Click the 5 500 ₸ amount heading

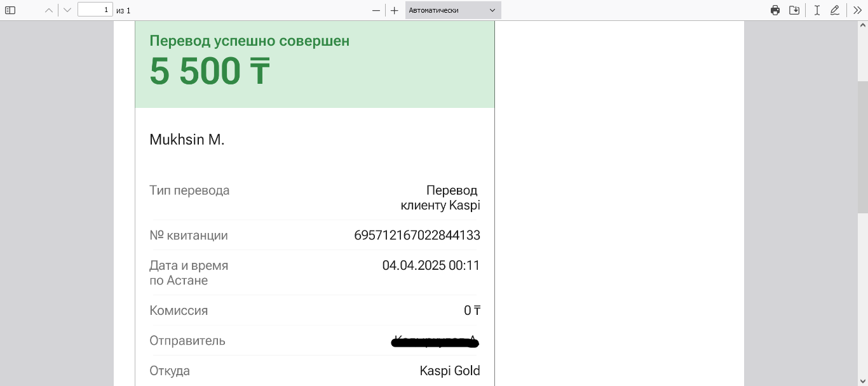[210, 71]
